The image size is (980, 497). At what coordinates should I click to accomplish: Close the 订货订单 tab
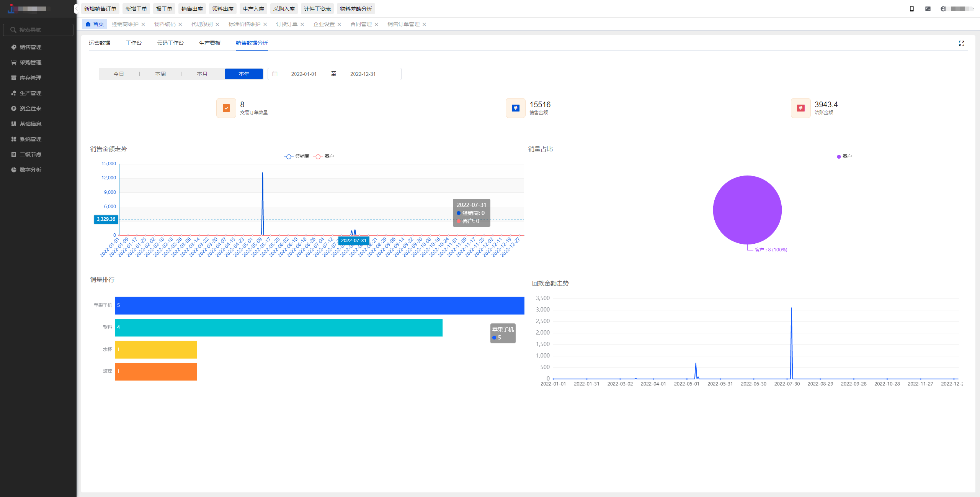[302, 25]
